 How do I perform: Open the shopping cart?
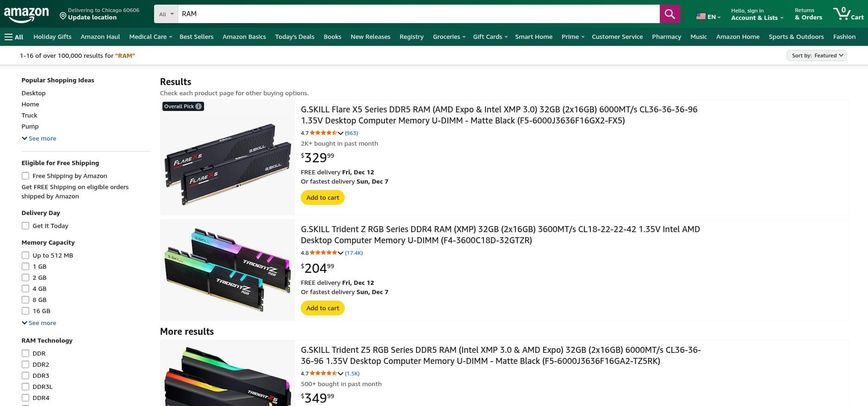(849, 13)
